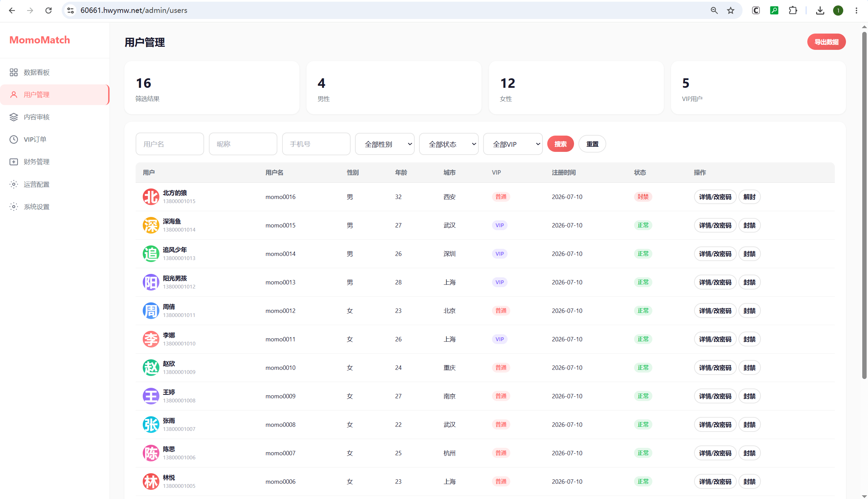Image resolution: width=868 pixels, height=499 pixels.
Task: Click the 内容审核 layers icon
Action: pos(14,117)
